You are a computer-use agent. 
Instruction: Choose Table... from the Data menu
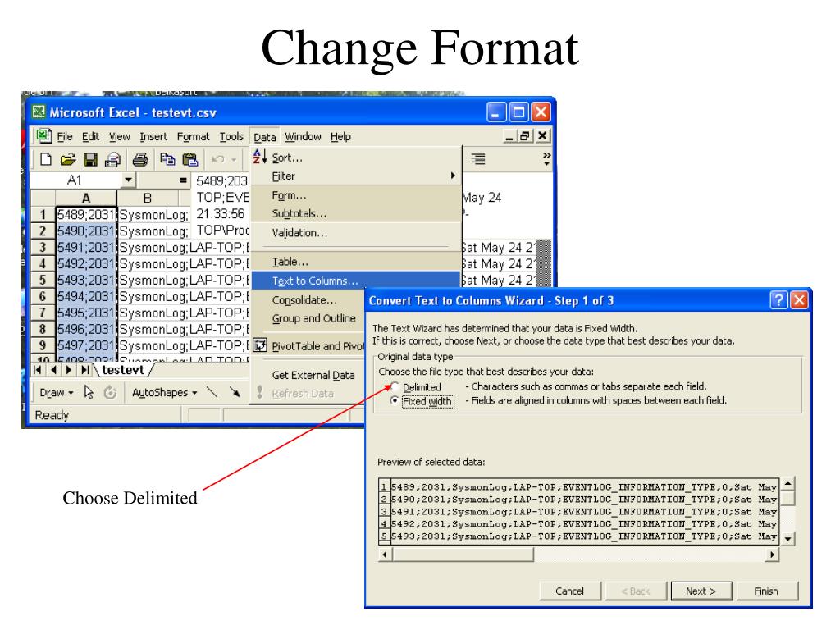(x=356, y=262)
